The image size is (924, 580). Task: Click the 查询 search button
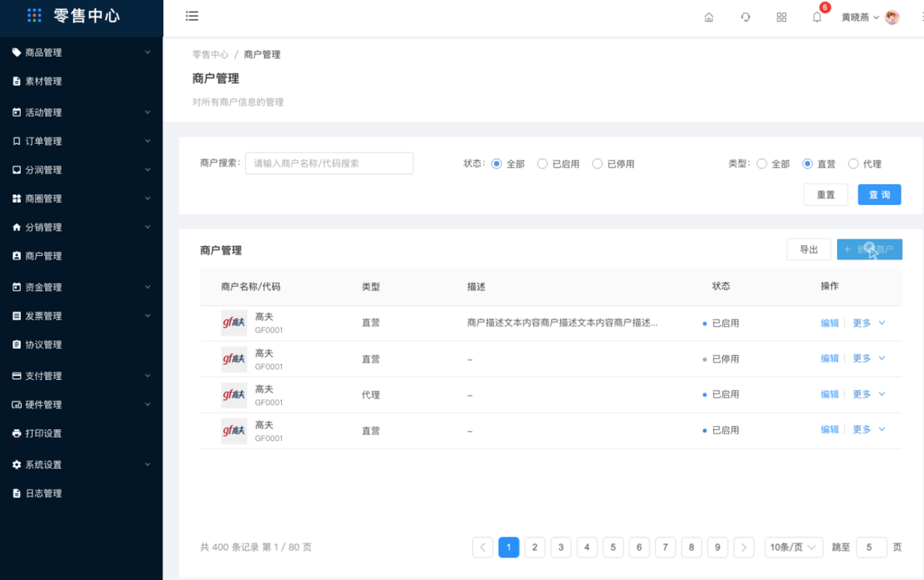[x=879, y=194]
